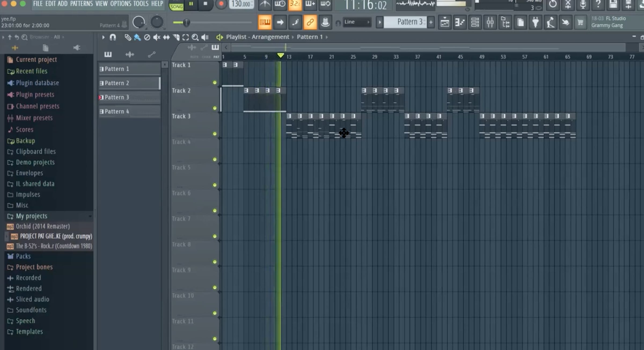
Task: Add a new pattern with plus button
Action: tap(431, 22)
